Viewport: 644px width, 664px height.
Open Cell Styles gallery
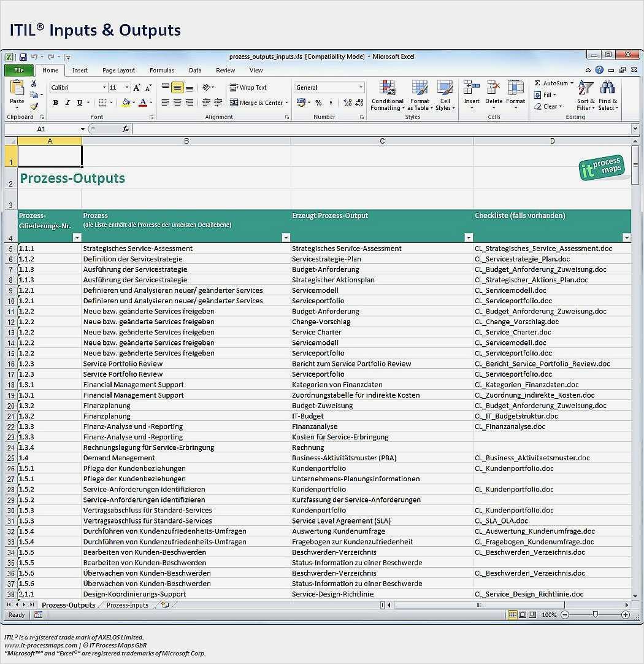pos(445,95)
